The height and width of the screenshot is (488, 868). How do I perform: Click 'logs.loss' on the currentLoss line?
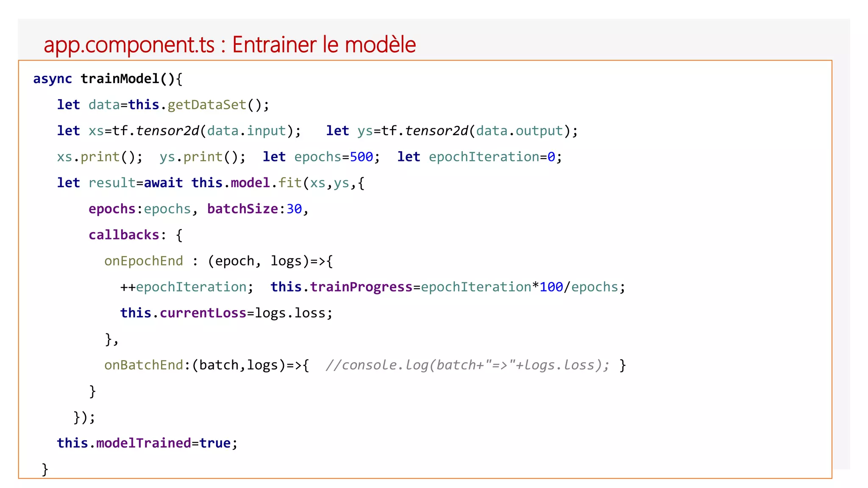(x=290, y=313)
